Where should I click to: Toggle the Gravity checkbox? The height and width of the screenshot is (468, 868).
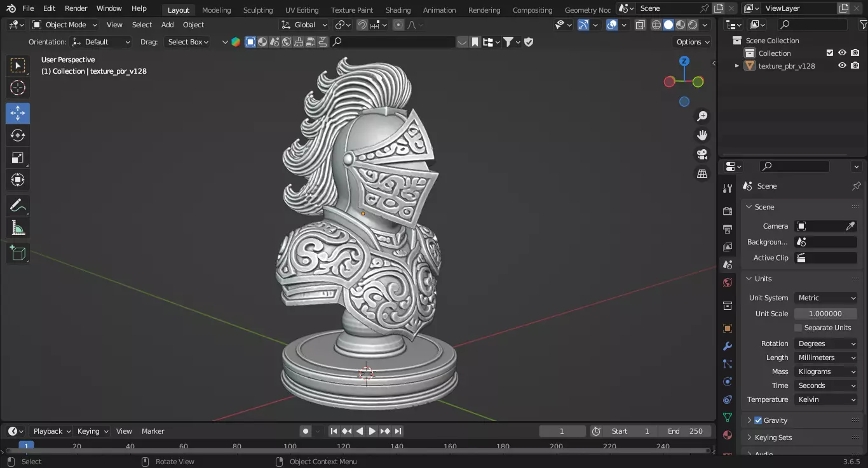(758, 420)
